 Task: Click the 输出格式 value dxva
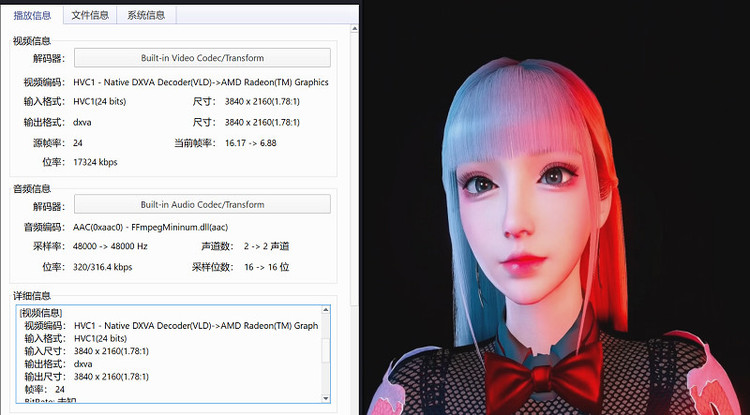[x=82, y=122]
